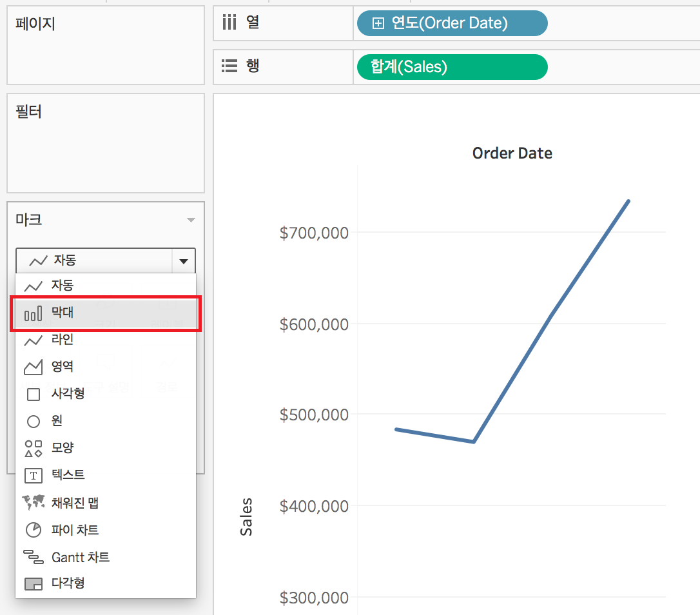This screenshot has width=700, height=615.
Task: Select 라인 (line) mark type
Action: (x=106, y=340)
